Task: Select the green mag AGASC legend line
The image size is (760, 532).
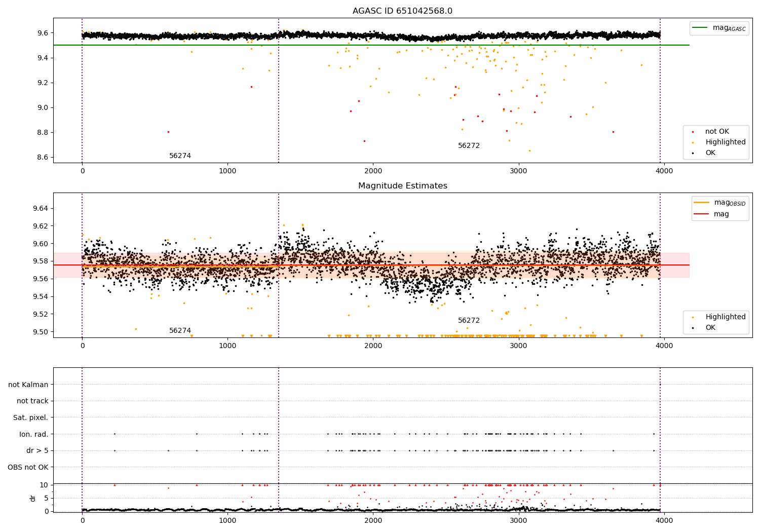Action: pos(700,28)
